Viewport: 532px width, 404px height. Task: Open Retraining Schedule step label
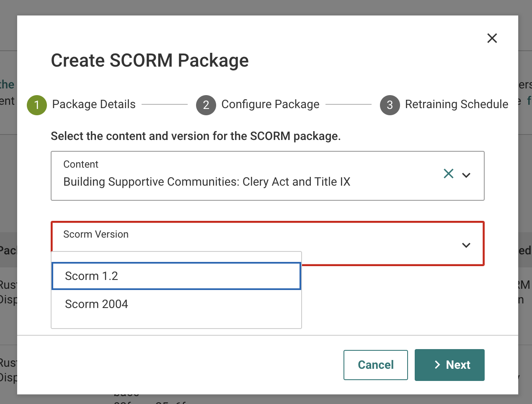pyautogui.click(x=457, y=104)
